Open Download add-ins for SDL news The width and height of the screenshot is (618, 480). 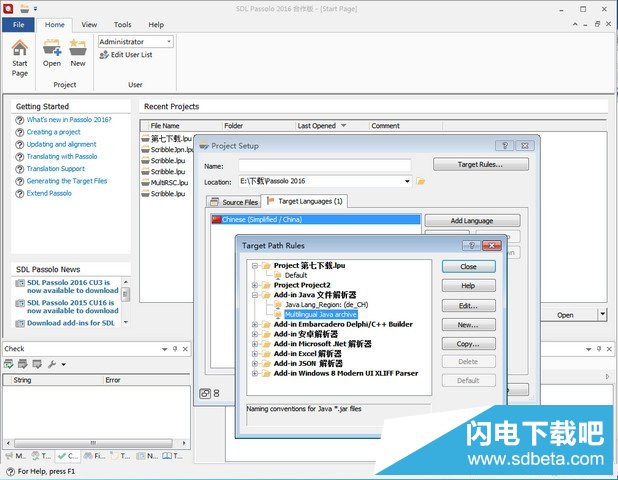click(x=71, y=323)
